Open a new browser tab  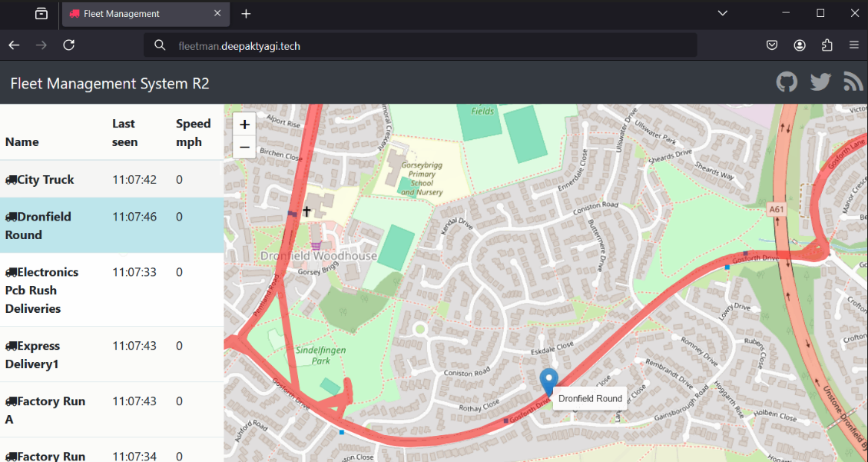pos(247,14)
